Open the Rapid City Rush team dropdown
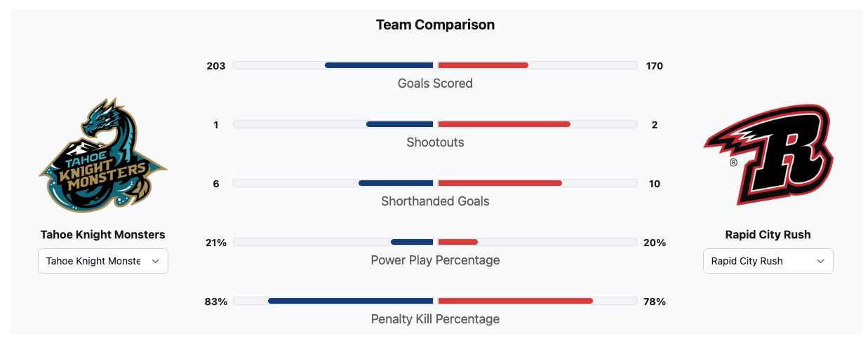 tap(768, 261)
